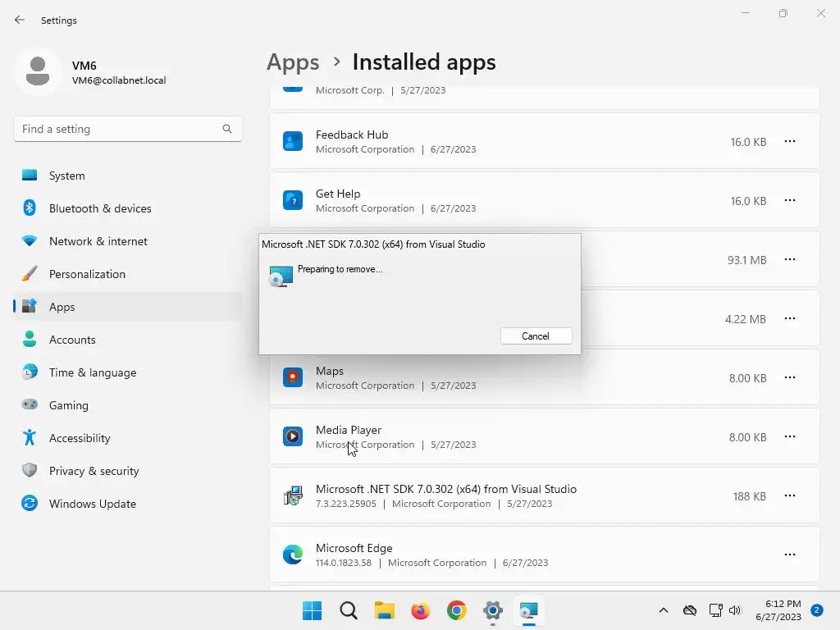Click the Preparing to remove... message
This screenshot has width=840, height=630.
(340, 269)
